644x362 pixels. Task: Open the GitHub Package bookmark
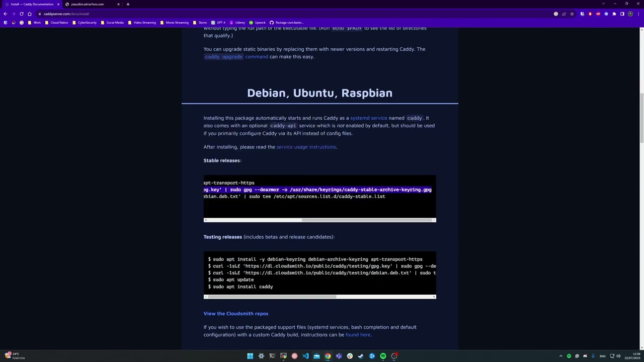(286, 23)
